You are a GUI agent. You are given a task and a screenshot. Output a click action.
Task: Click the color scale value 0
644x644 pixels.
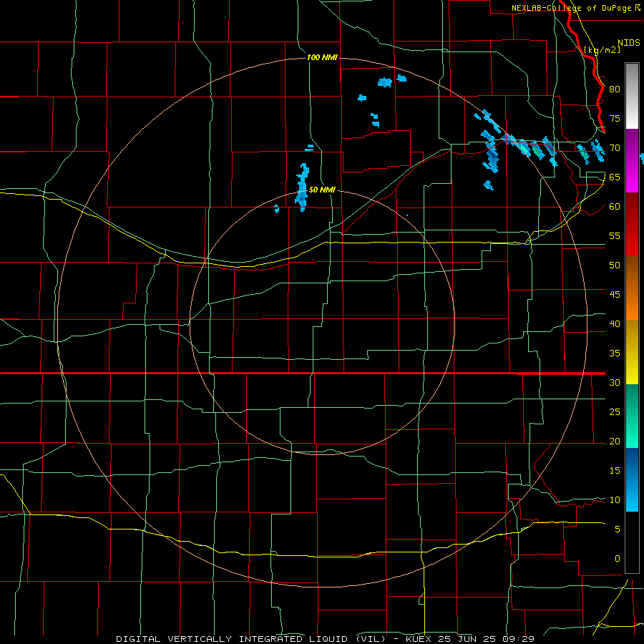618,559
